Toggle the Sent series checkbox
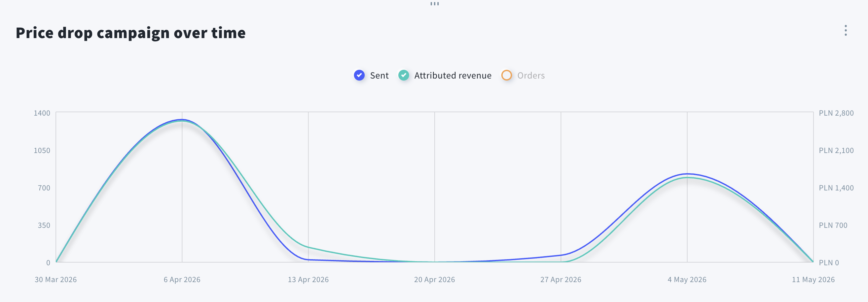 [x=359, y=75]
